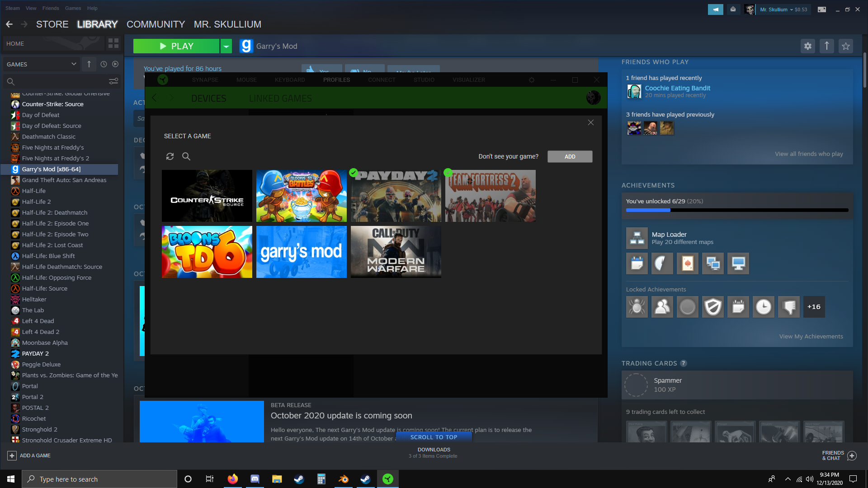Click the ADD button for a missing game
Screen dimensions: 868x488
pyautogui.click(x=570, y=156)
